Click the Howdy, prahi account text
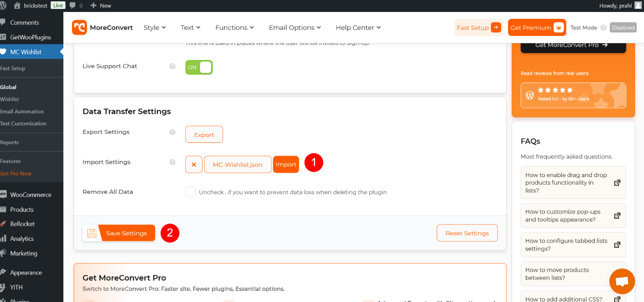Image resolution: width=644 pixels, height=302 pixels. pos(616,6)
